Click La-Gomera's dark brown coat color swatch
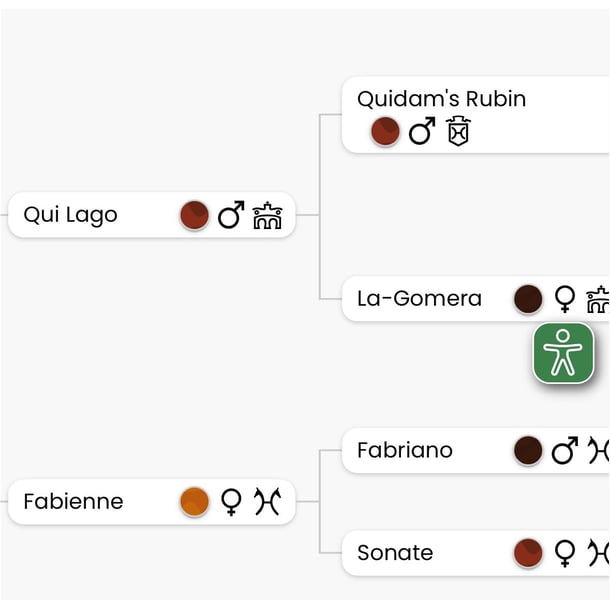The height and width of the screenshot is (600, 610). pos(528,299)
